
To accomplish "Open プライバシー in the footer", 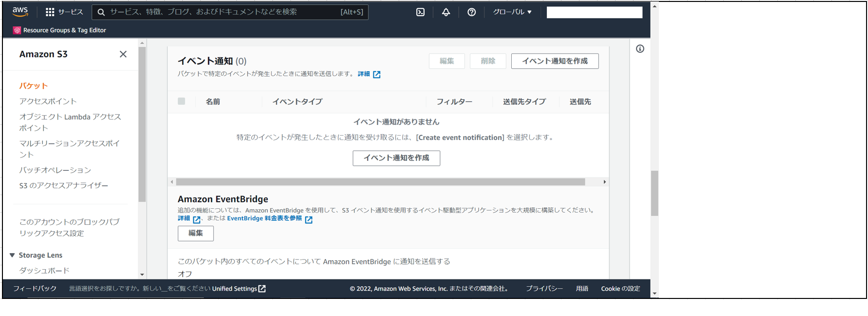I will pyautogui.click(x=544, y=289).
